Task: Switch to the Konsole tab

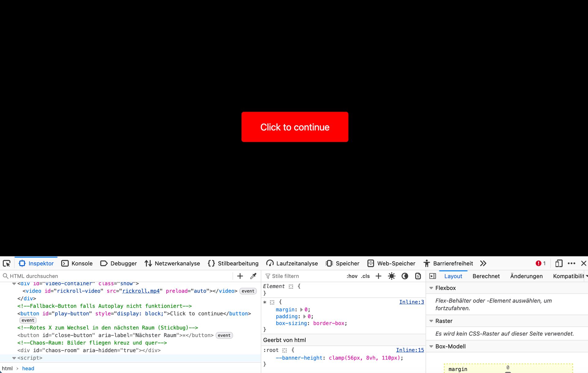Action: coord(77,264)
